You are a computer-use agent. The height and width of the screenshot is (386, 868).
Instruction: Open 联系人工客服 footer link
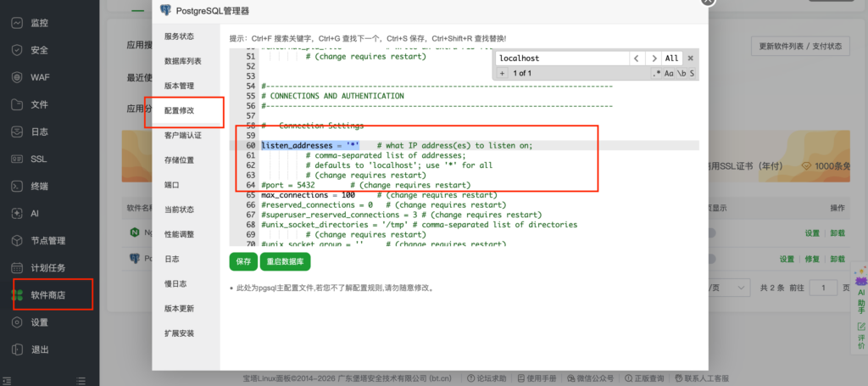pyautogui.click(x=701, y=379)
